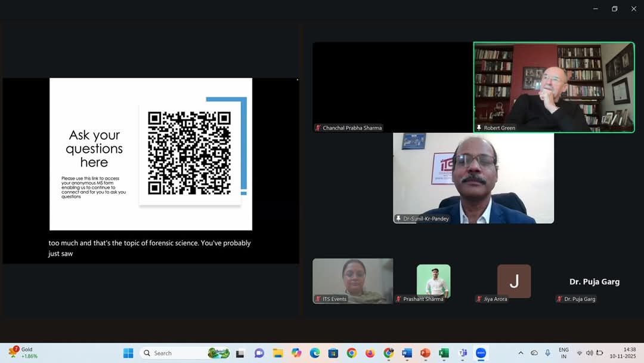Viewport: 644px width, 363px height.
Task: Open Word from the taskbar
Action: [x=407, y=353]
